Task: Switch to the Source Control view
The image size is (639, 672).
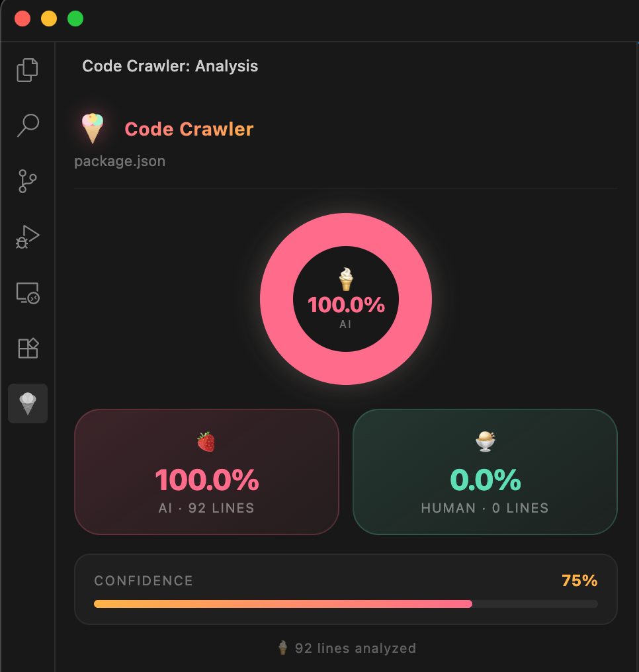Action: (x=27, y=181)
